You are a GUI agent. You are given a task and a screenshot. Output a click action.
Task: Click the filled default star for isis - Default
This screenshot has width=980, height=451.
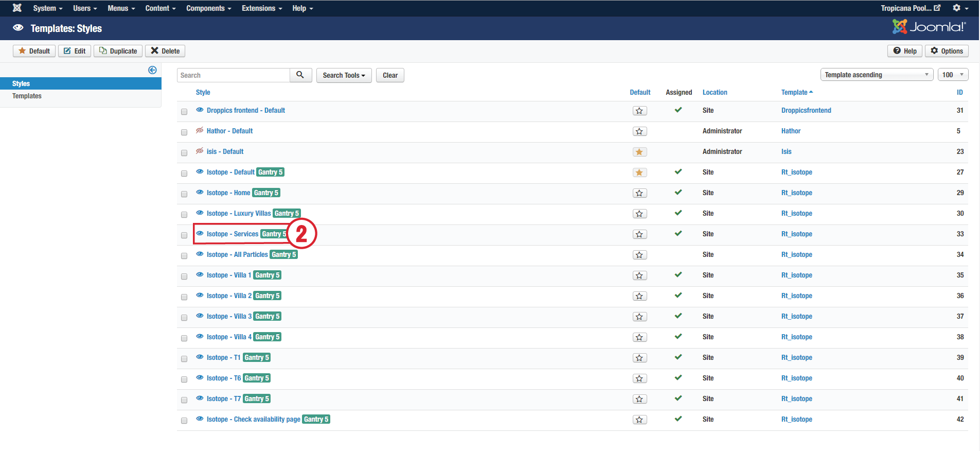coord(639,152)
